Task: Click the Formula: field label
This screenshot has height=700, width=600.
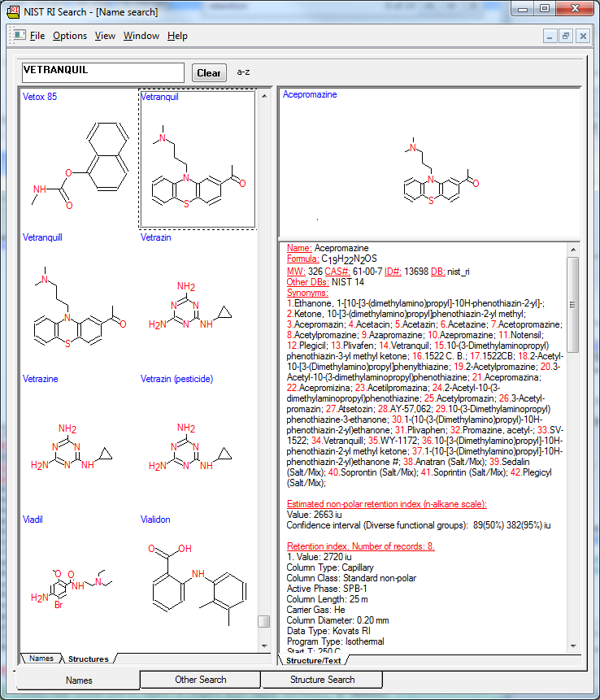Action: [x=303, y=259]
